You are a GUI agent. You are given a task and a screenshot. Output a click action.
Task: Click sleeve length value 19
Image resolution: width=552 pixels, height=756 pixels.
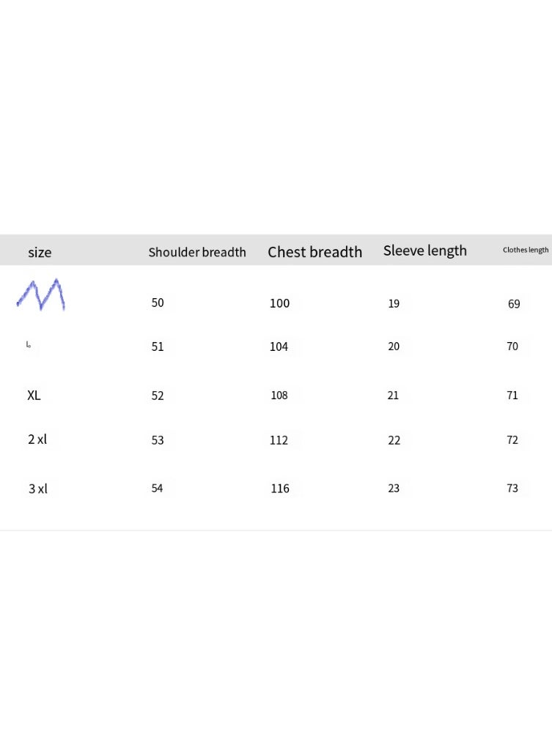coord(394,304)
